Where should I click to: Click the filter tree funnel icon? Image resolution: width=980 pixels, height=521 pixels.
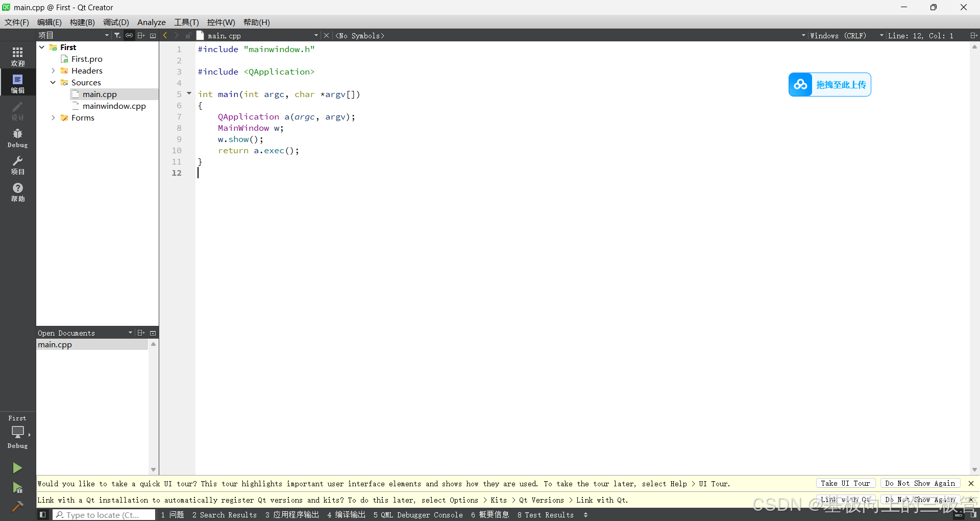coord(117,35)
